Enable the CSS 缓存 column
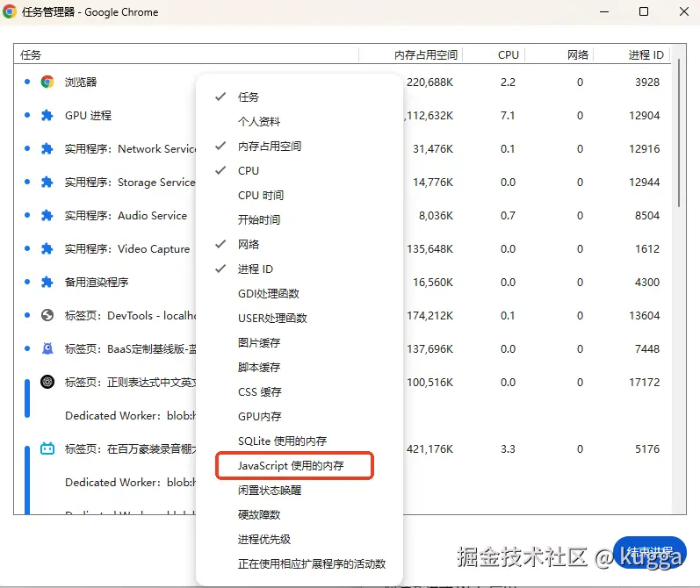This screenshot has height=588, width=700. 299,391
